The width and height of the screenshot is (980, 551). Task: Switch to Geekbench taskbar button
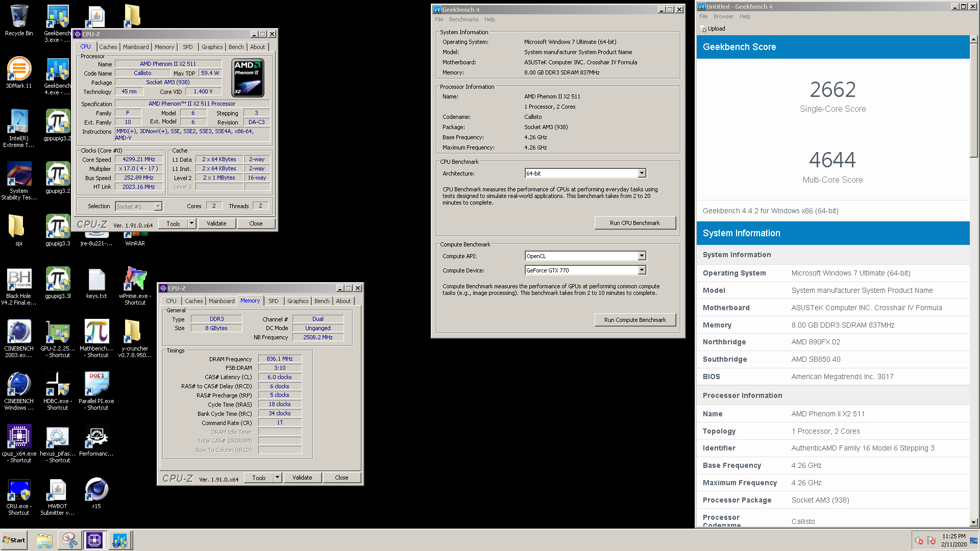click(120, 540)
